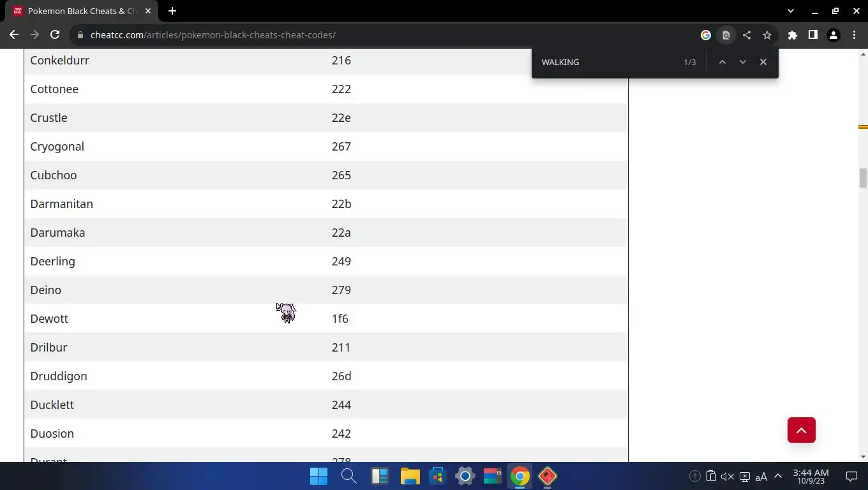Open the Chrome three-dot menu
Screen dimensions: 868x490
pyautogui.click(x=854, y=35)
